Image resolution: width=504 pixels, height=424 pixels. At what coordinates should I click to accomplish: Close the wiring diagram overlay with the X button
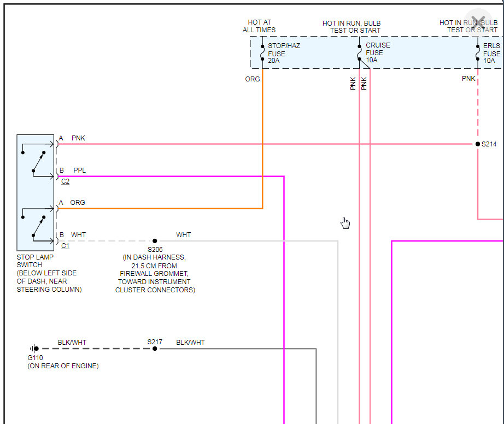[x=478, y=22]
